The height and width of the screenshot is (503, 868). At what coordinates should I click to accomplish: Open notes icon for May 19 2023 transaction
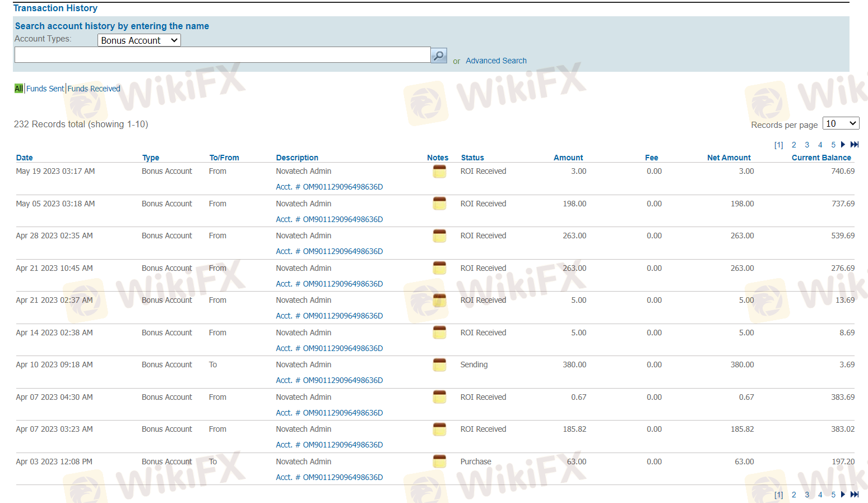pyautogui.click(x=439, y=172)
